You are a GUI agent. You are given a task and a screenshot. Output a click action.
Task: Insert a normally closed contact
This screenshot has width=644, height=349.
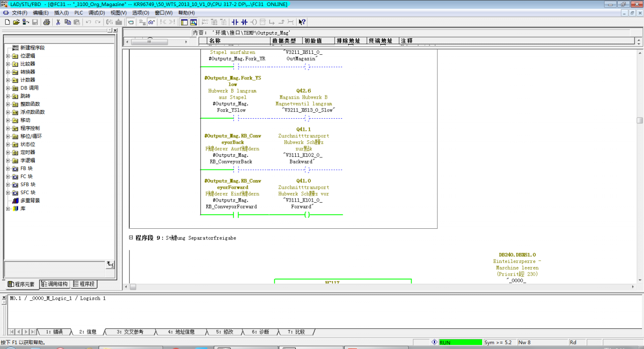244,22
